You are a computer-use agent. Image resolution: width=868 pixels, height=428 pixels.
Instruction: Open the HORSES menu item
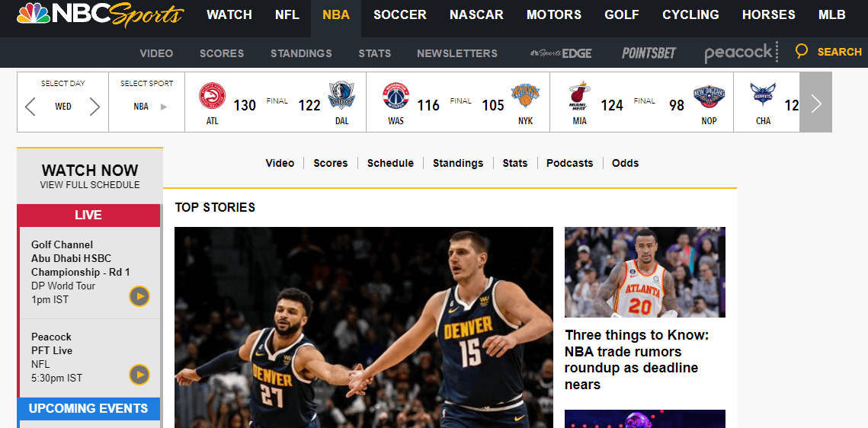(x=768, y=15)
